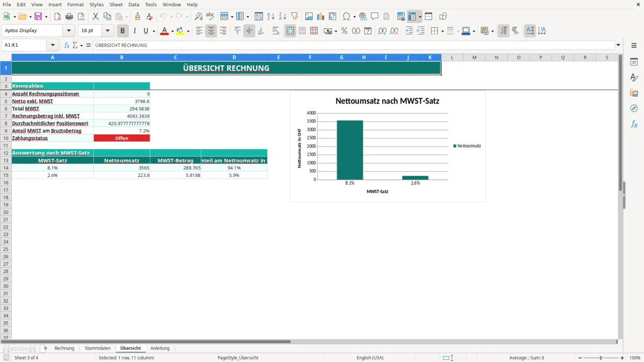The height and width of the screenshot is (362, 644).
Task: Toggle Italic formatting button
Action: point(134,31)
